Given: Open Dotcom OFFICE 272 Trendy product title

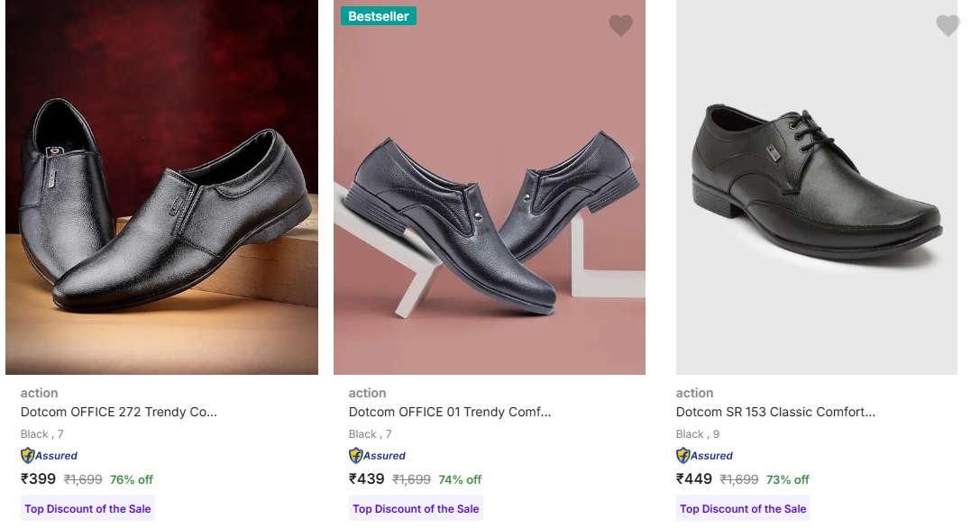Looking at the screenshot, I should click(x=119, y=412).
